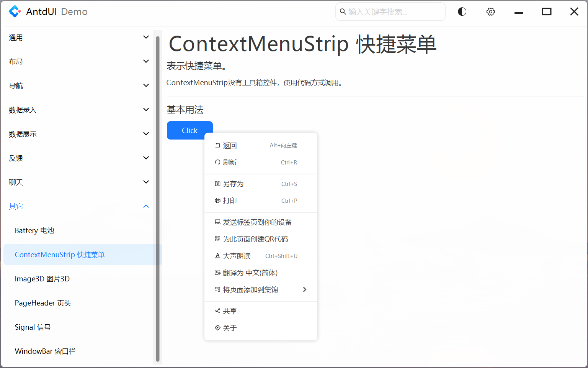Click the sidebar scrollbar thumb

tap(158, 197)
